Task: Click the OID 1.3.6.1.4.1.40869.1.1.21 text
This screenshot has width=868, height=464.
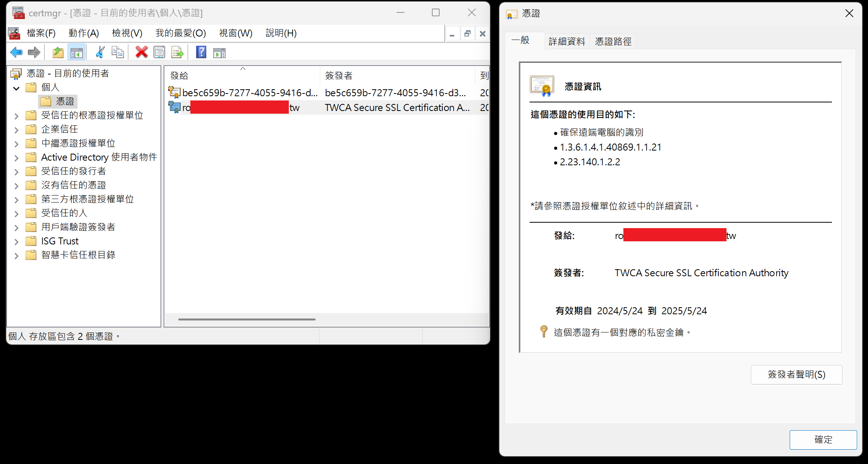Action: (611, 147)
